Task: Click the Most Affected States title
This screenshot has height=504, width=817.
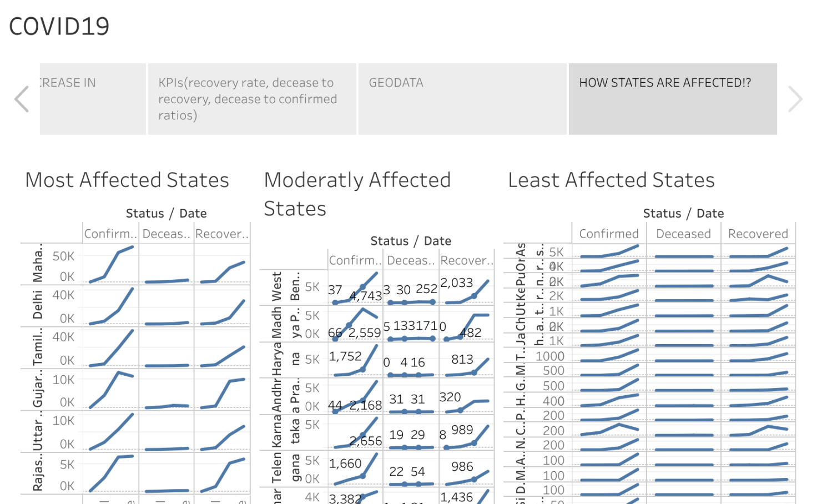Action: tap(126, 179)
